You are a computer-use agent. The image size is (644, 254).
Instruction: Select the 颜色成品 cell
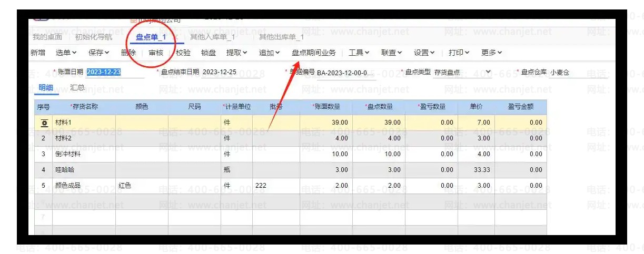pos(84,186)
